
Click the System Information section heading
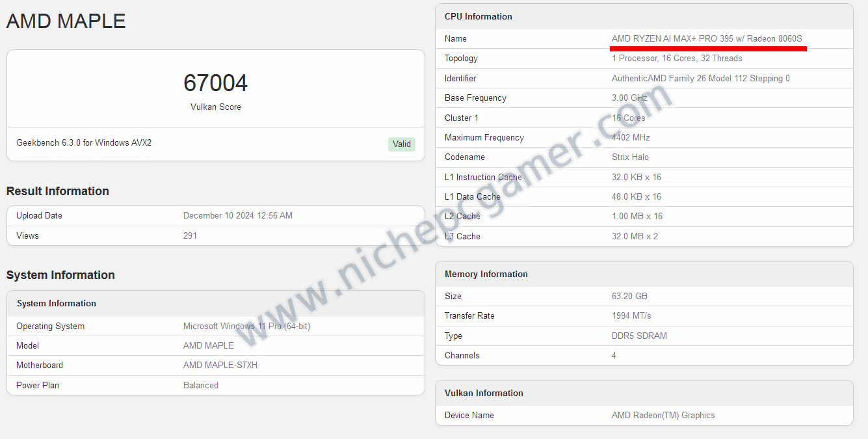tap(60, 275)
